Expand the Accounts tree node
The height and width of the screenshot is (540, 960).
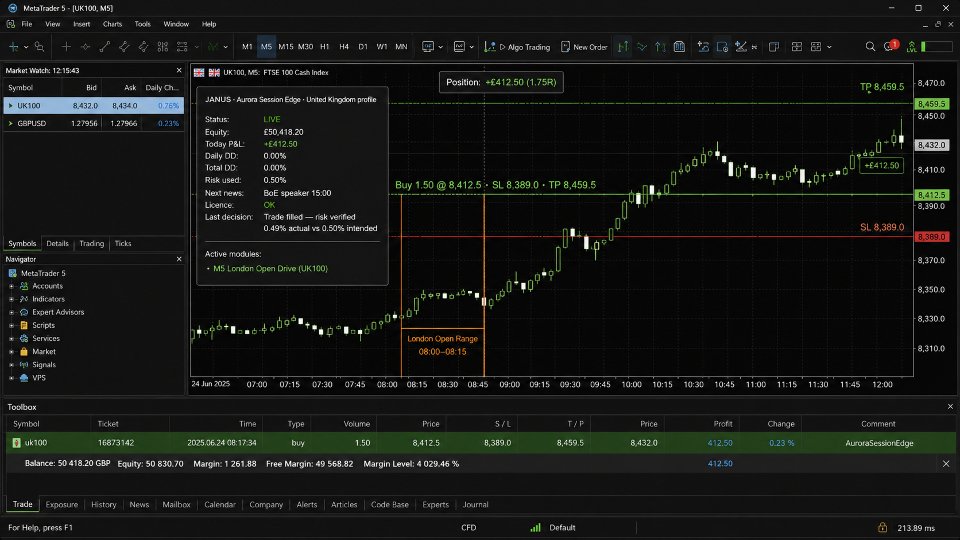click(x=11, y=286)
